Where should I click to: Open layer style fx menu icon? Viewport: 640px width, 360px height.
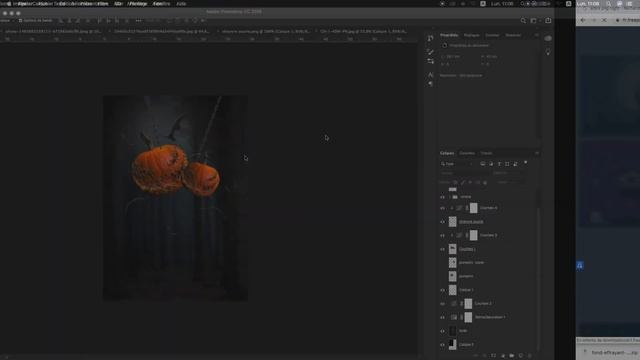(x=485, y=356)
